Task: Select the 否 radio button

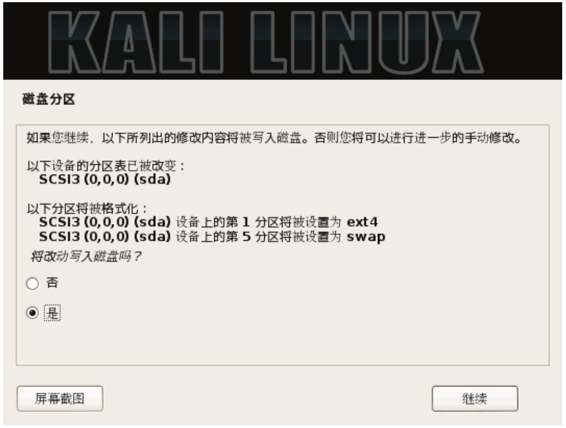Action: tap(32, 283)
